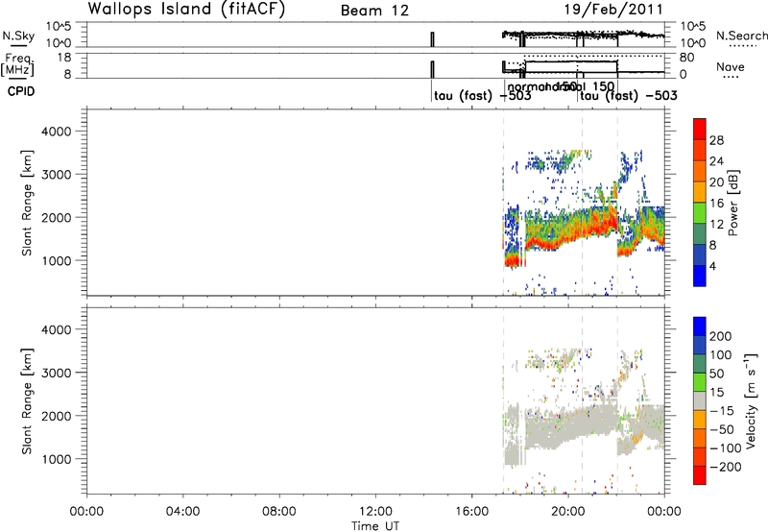
Task: Click the gray band of the Velocity color bar
Action: (700, 401)
